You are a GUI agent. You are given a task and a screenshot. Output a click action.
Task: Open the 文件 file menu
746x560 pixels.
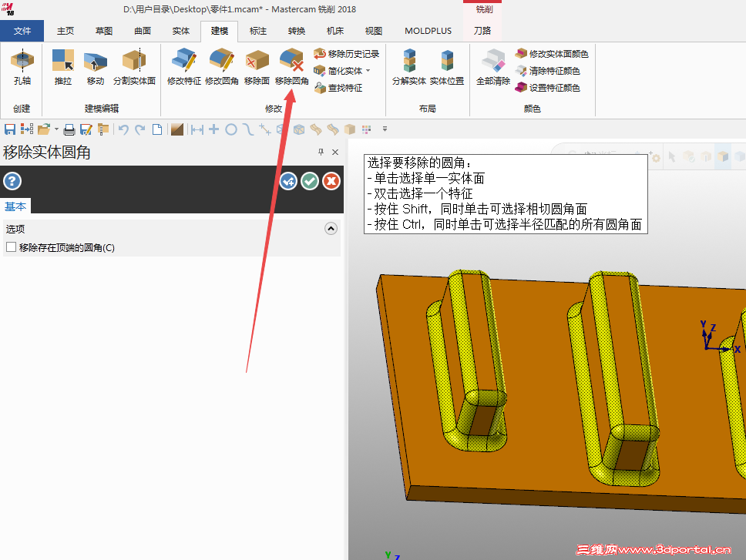point(22,31)
